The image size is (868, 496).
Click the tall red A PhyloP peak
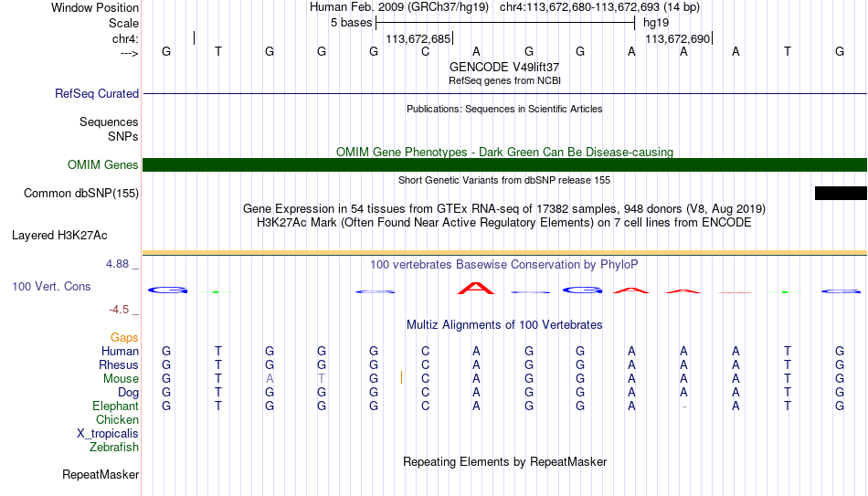(475, 288)
